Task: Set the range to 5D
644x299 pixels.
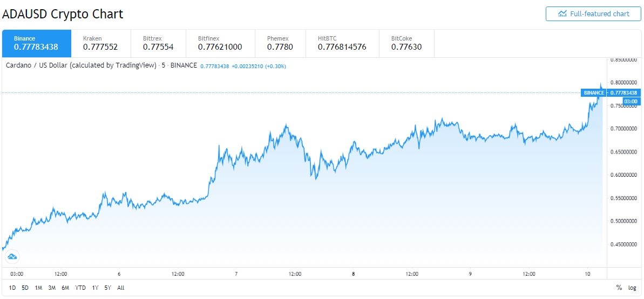Action: (25, 288)
